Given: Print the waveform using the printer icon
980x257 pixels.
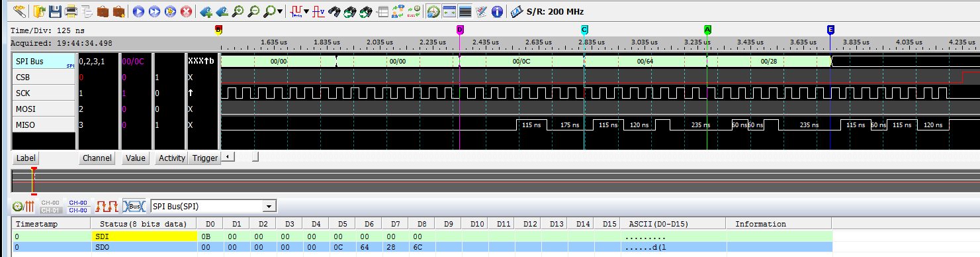Looking at the screenshot, I should point(71,11).
